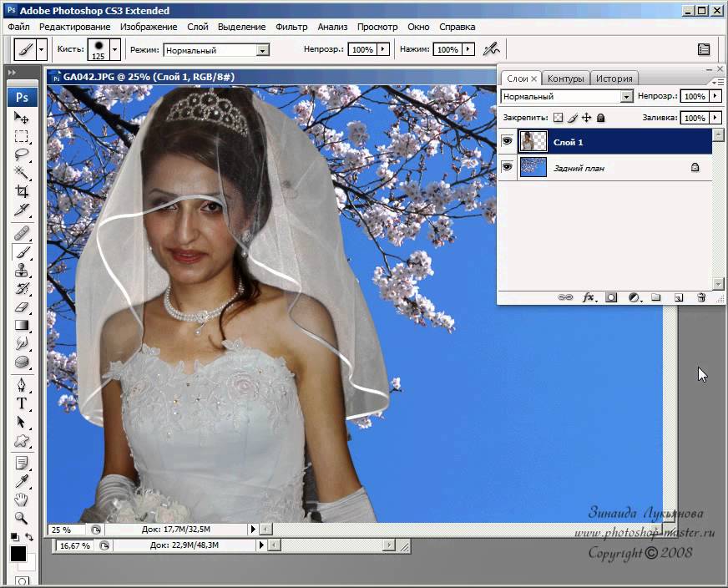Click the 25% zoom level field
The image size is (728, 588).
click(x=61, y=530)
